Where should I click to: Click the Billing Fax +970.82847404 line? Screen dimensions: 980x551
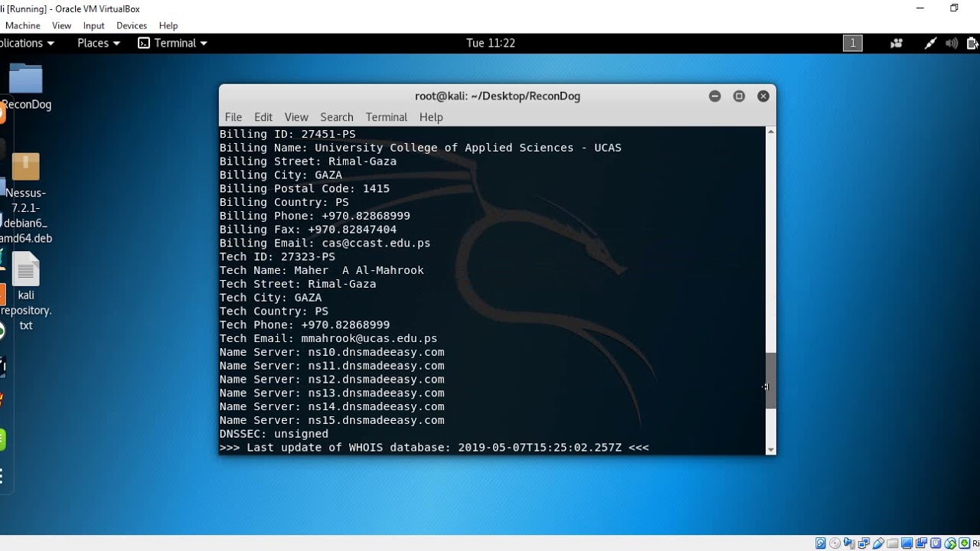pyautogui.click(x=309, y=230)
